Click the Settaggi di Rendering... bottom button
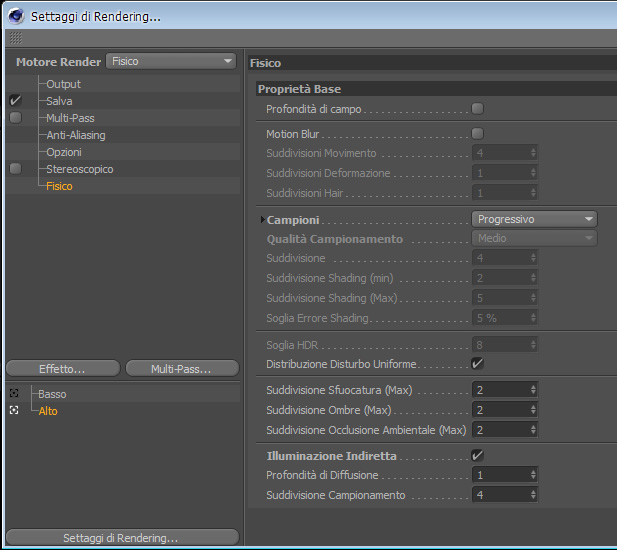Viewport: 617px width, 550px height. point(122,537)
